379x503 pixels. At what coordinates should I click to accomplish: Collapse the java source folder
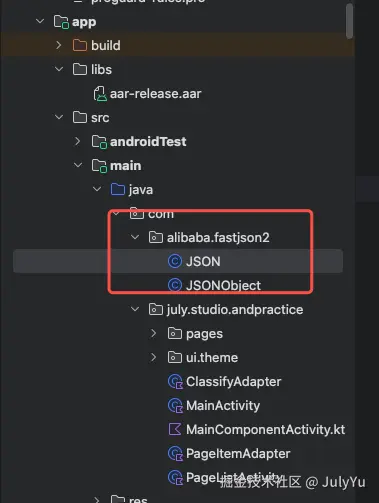coord(97,189)
